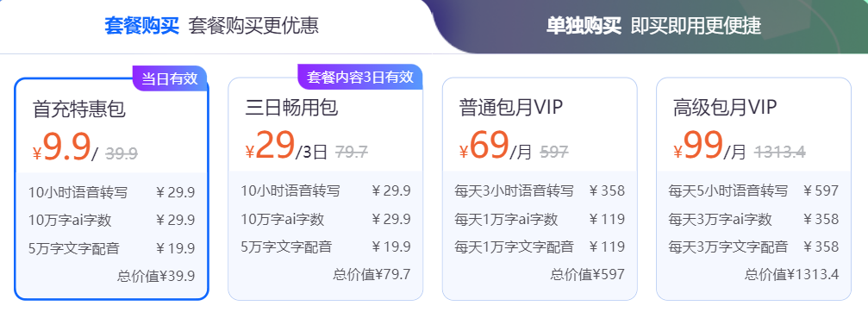
Task: Choose the 高级包月VIP plan
Action: tap(754, 189)
